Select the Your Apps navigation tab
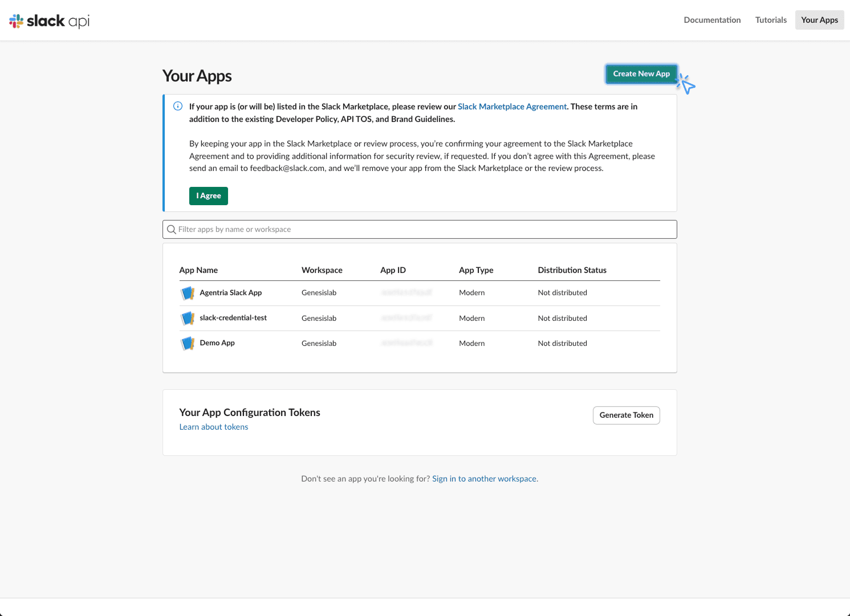Viewport: 850px width, 616px height. click(819, 20)
